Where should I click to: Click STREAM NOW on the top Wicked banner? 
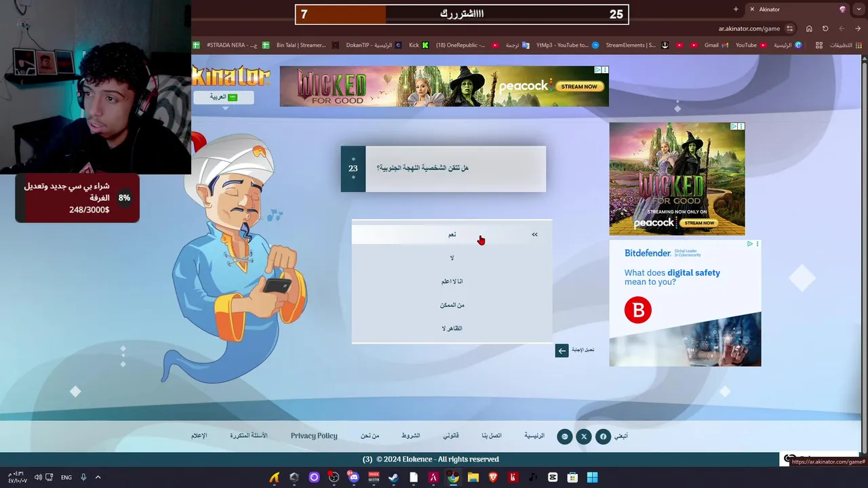coord(578,87)
